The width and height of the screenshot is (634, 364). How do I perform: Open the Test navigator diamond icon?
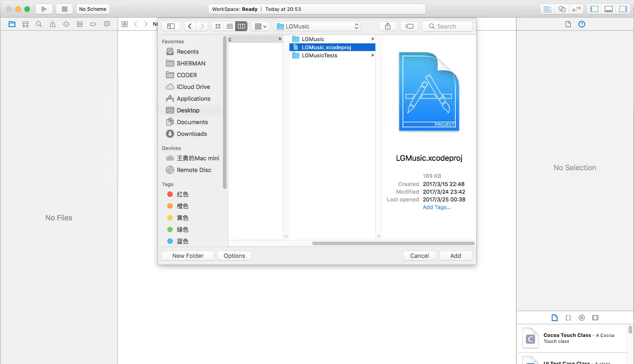[x=66, y=24]
